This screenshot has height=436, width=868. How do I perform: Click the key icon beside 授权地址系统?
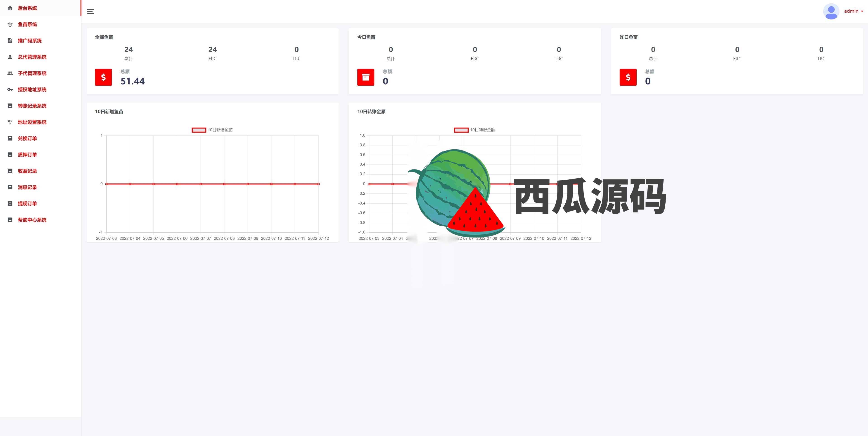coord(10,89)
